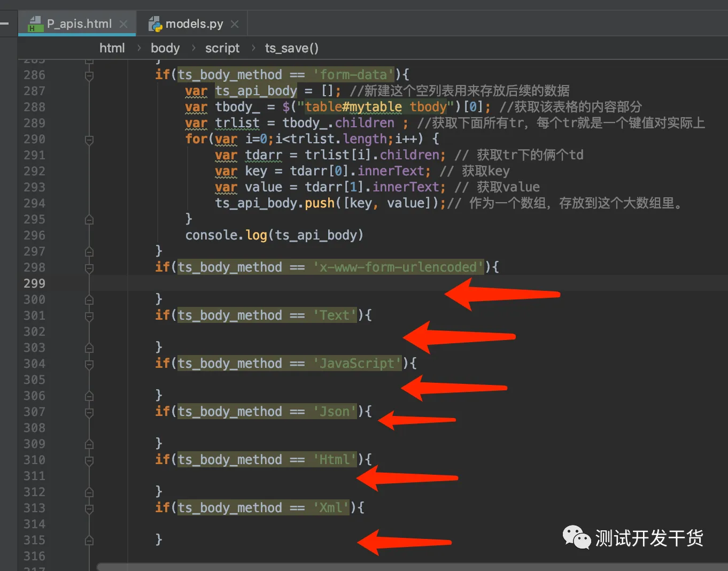Click the 'Html' string on line 310

[x=335, y=460]
